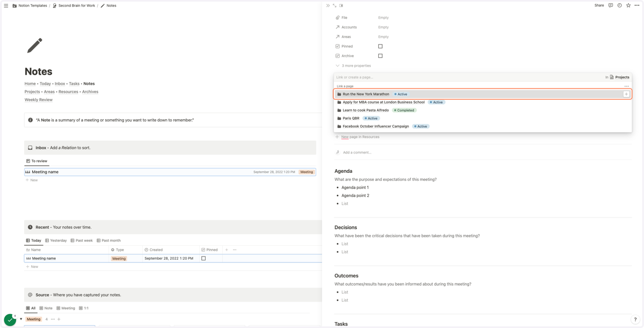
Task: Tick the Archive checkbox in properties panel
Action: [x=380, y=56]
